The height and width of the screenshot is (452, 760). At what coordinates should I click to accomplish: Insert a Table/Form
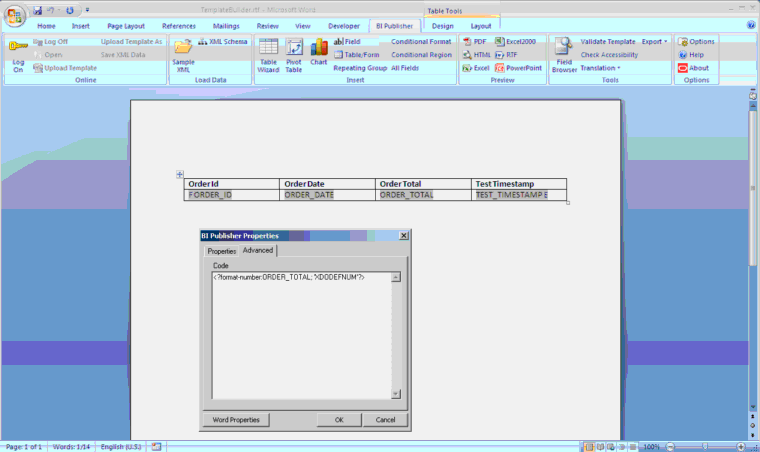[x=357, y=55]
